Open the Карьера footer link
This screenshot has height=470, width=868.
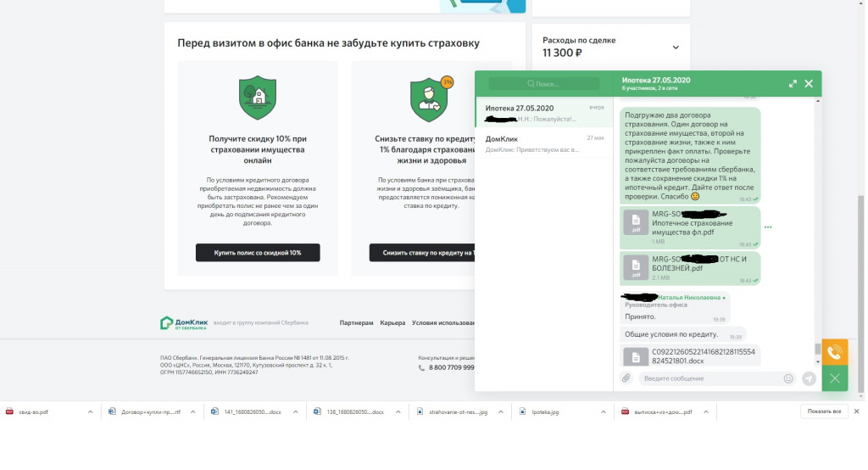(392, 322)
